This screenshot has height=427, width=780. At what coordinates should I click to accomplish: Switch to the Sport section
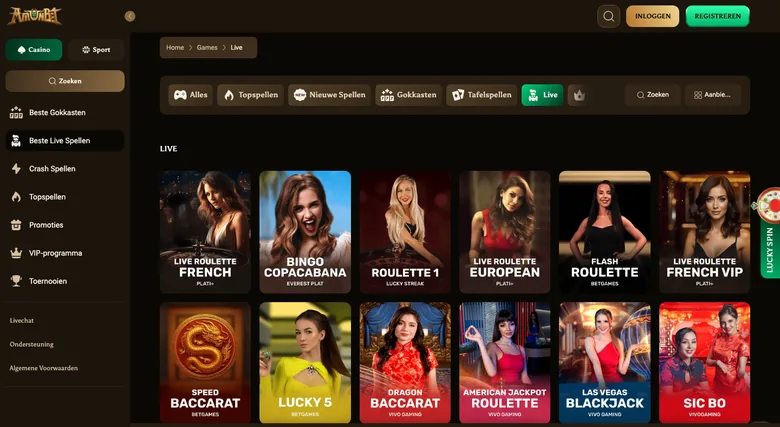point(96,50)
